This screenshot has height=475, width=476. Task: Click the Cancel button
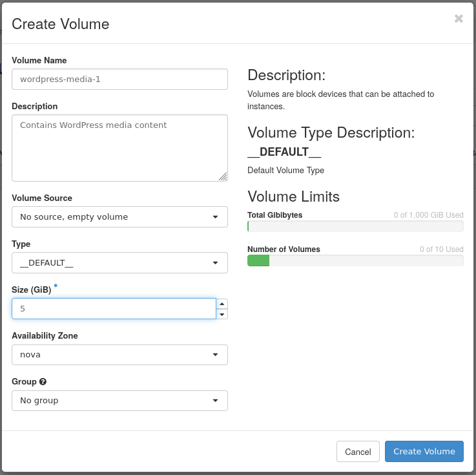click(358, 452)
